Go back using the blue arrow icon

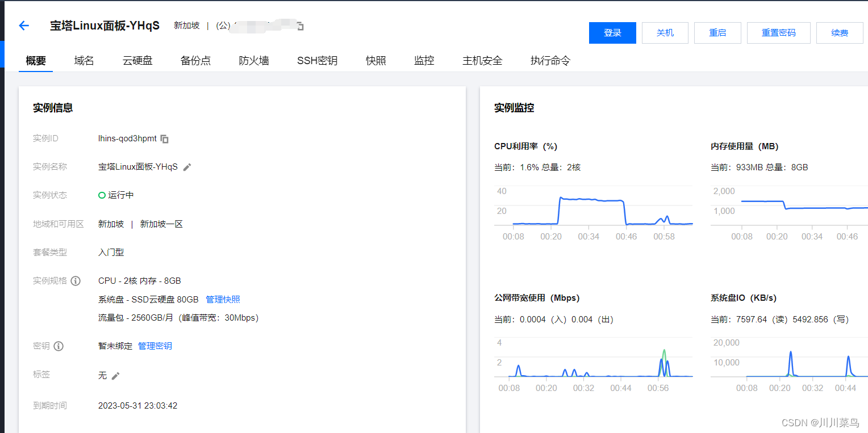tap(24, 26)
